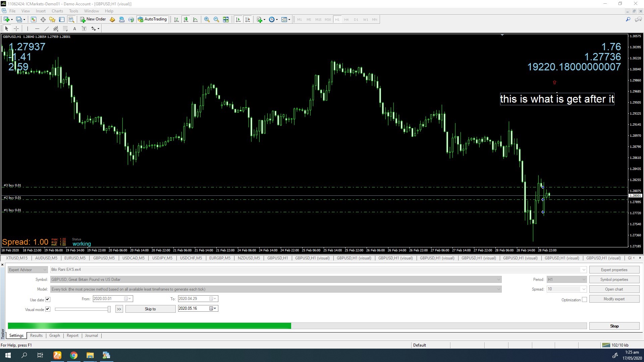Select the M15 timeframe button
The height and width of the screenshot is (362, 644).
point(318,19)
